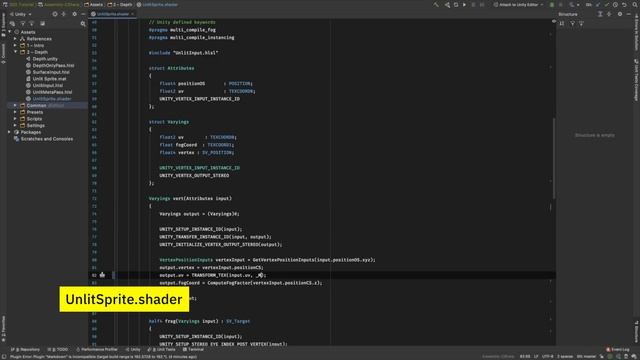Click UnlitSprite.shader breadcrumb
640x360 pixels.
(157, 5)
